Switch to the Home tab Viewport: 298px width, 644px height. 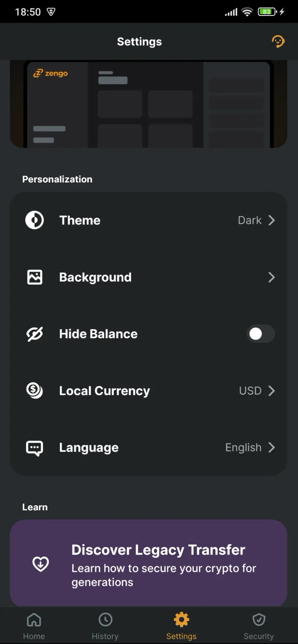point(34,625)
